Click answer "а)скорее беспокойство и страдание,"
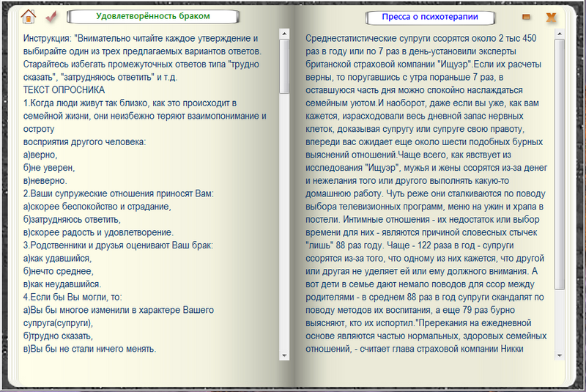This screenshot has width=586, height=392. tap(97, 207)
